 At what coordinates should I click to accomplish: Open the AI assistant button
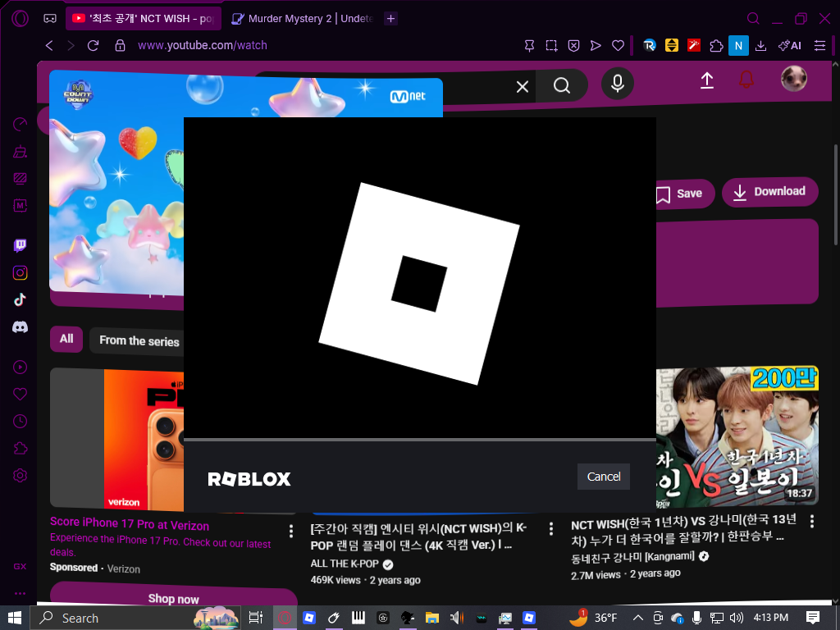coord(790,46)
